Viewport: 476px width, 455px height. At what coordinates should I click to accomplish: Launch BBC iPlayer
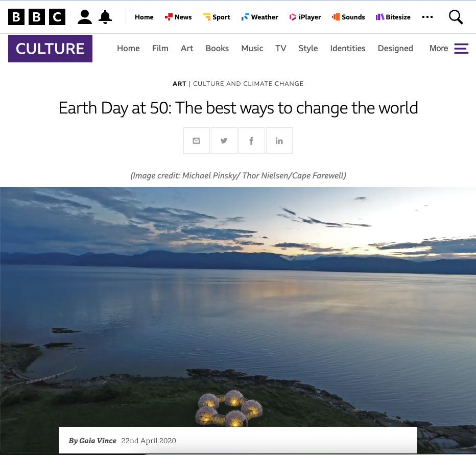(x=305, y=17)
